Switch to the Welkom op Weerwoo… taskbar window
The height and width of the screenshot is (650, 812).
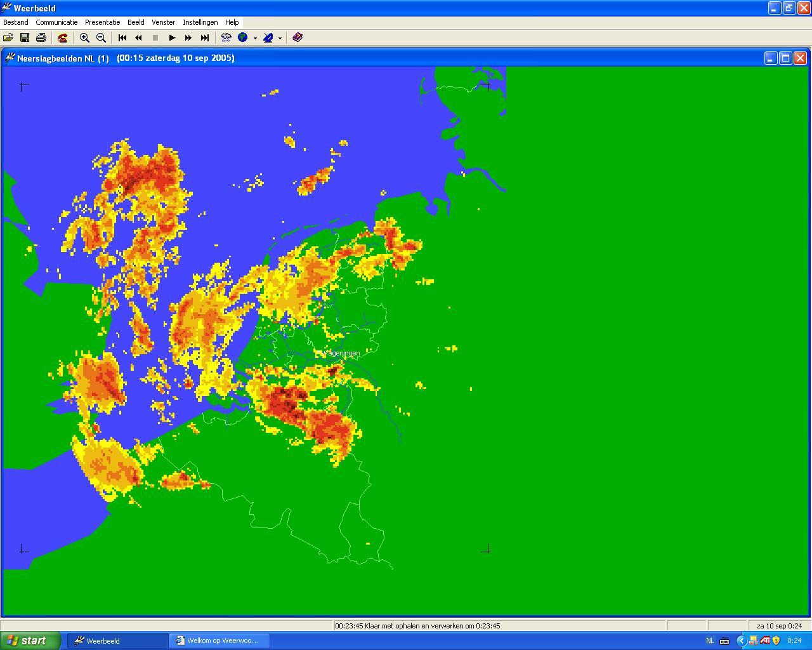221,640
